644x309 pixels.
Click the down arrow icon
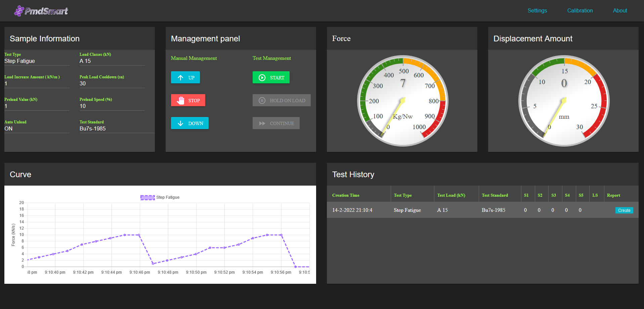click(x=180, y=123)
